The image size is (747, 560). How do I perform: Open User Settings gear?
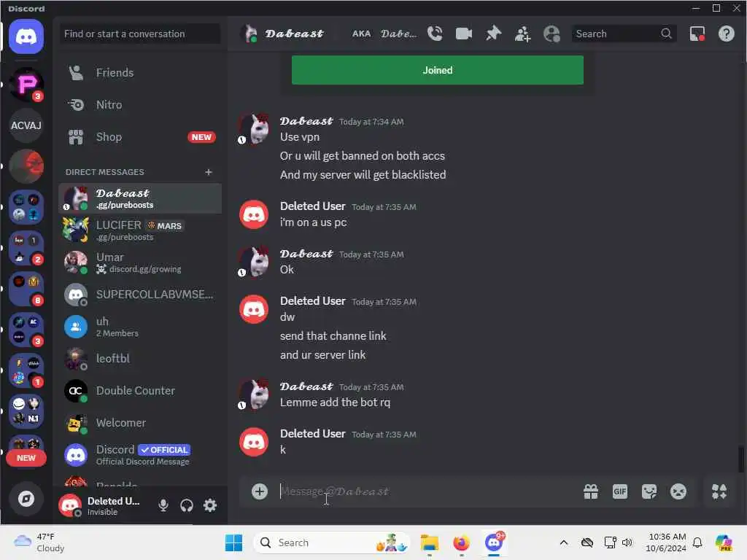click(x=210, y=505)
